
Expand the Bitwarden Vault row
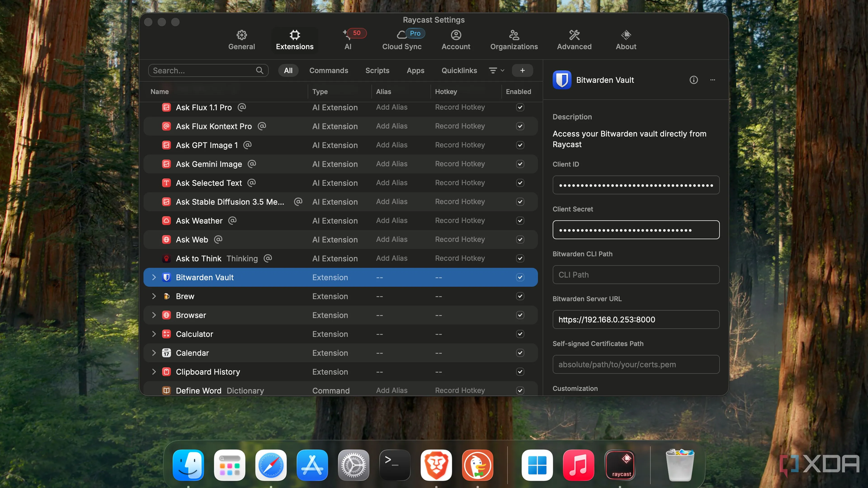click(154, 277)
